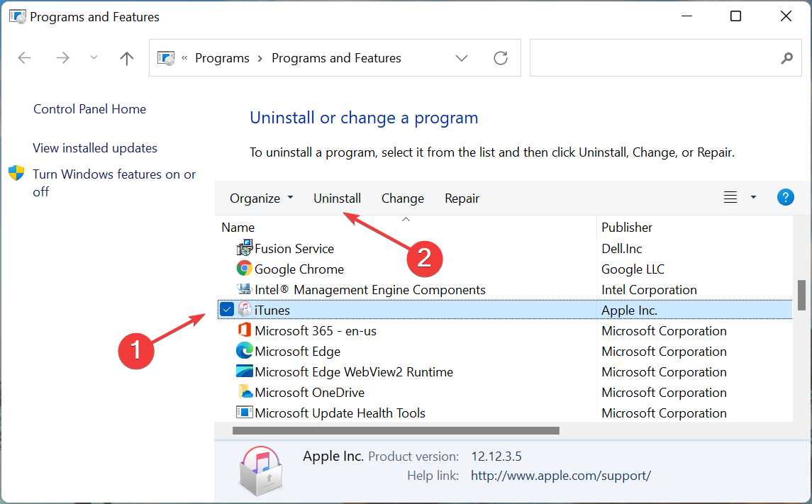The height and width of the screenshot is (504, 812).
Task: Click the search magnifier icon
Action: [x=787, y=58]
